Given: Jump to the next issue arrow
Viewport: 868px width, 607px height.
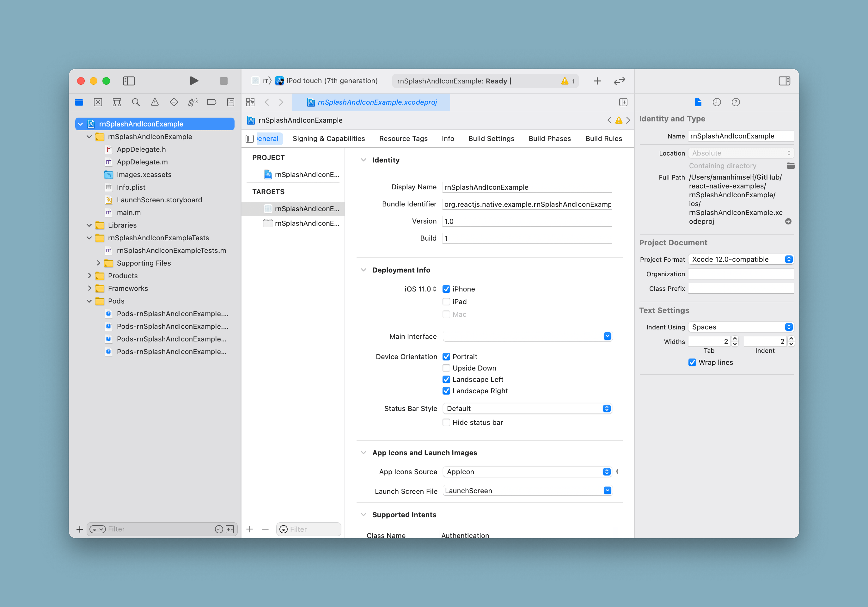Looking at the screenshot, I should tap(628, 120).
